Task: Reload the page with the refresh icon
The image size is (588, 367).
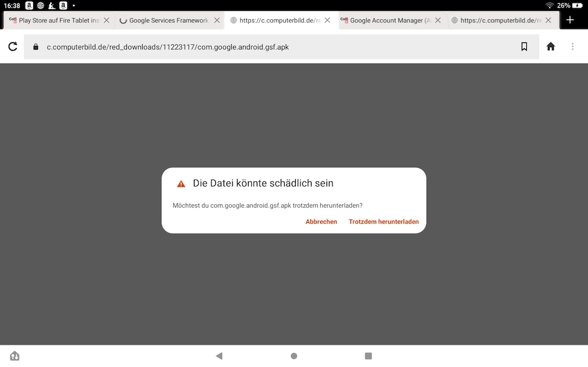Action: (x=12, y=47)
